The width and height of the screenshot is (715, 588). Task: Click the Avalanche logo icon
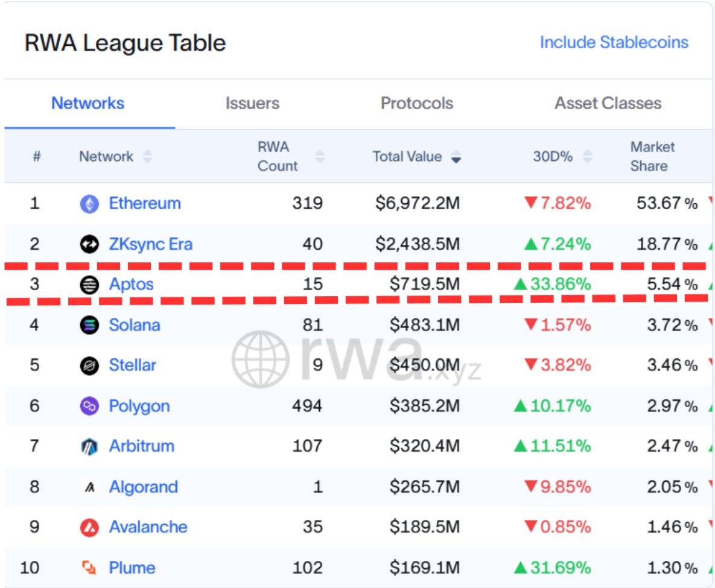(89, 528)
